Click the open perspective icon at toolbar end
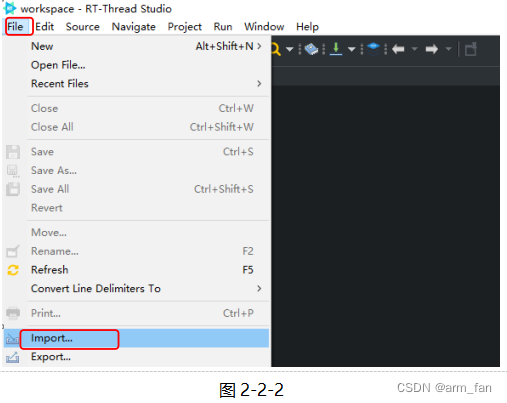The height and width of the screenshot is (403, 507). 471,49
